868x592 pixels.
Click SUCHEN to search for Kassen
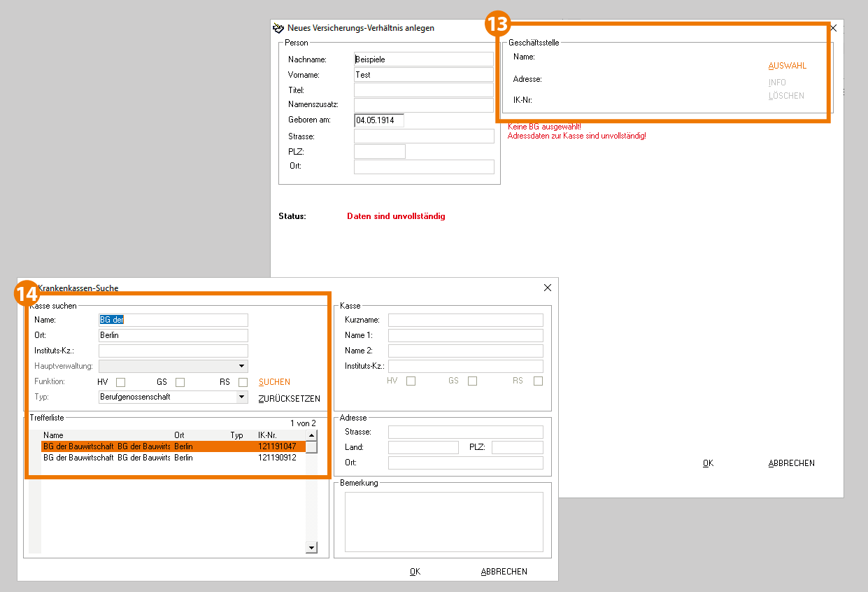[274, 382]
